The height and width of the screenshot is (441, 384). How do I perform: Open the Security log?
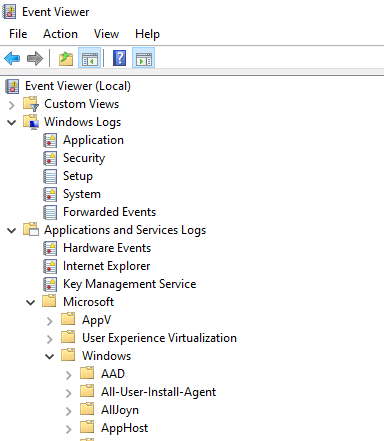[84, 158]
